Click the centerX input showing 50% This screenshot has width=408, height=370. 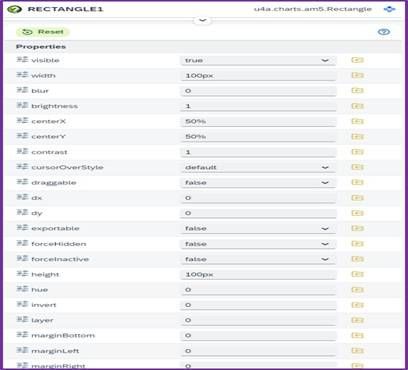(x=258, y=121)
